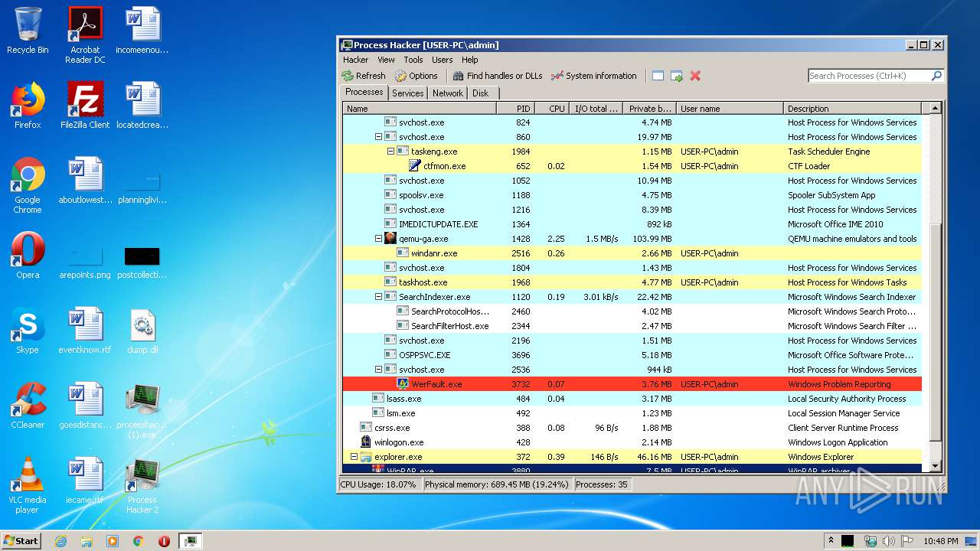Open the Hacker menu
Image resolution: width=980 pixels, height=551 pixels.
355,60
